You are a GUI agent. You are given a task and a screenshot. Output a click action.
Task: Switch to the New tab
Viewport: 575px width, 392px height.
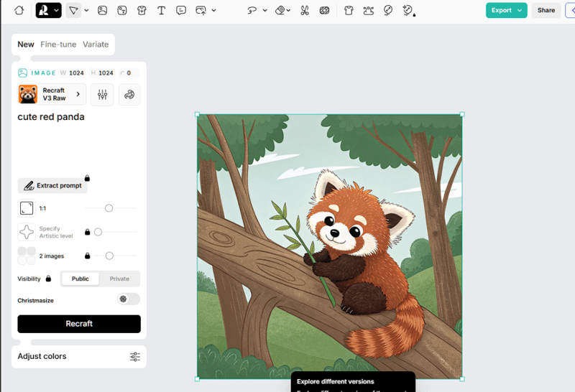click(26, 45)
